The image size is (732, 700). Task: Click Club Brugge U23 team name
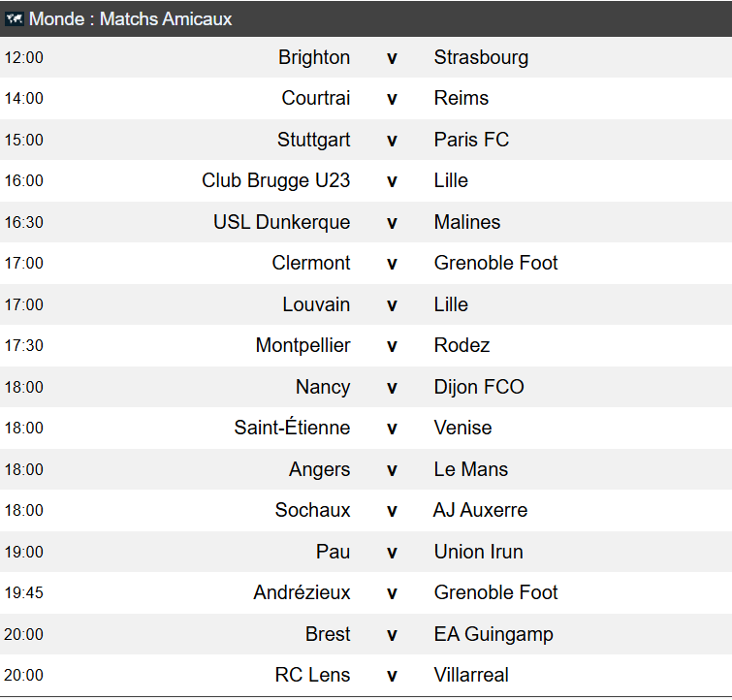(x=276, y=181)
